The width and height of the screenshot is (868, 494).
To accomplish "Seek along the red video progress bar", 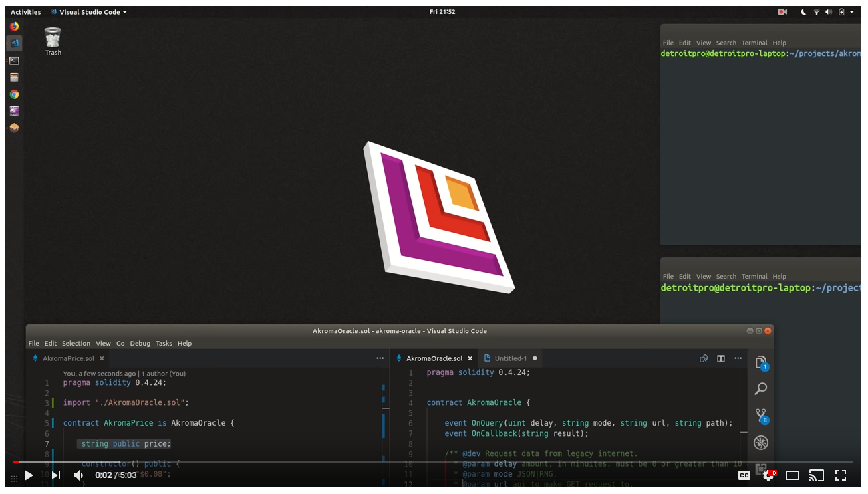I will coord(432,462).
